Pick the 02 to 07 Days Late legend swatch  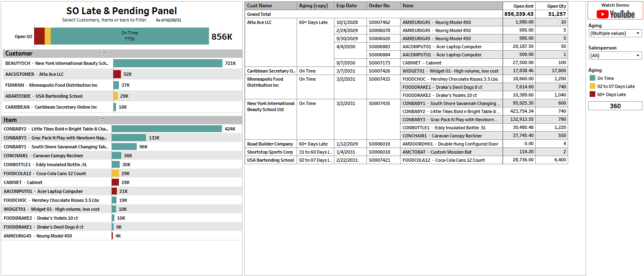click(592, 86)
